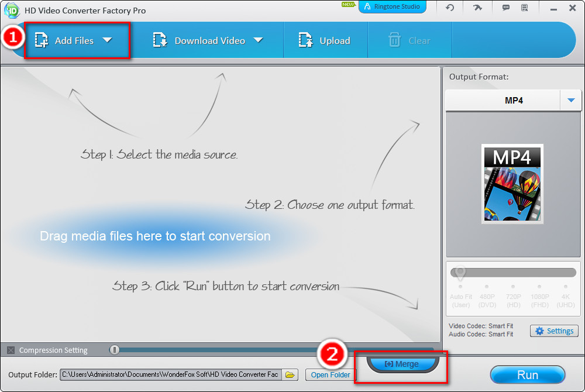Click the forward arrow icon in title bar
The image size is (585, 392).
477,8
